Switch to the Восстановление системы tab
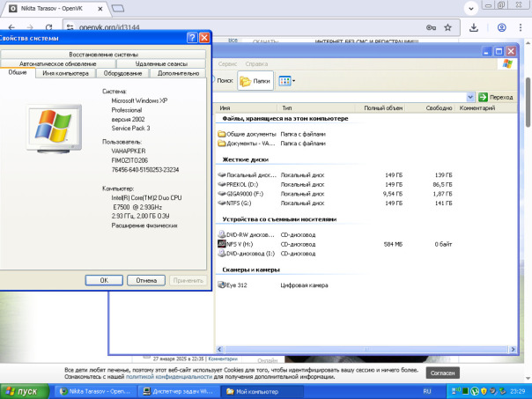 [103, 55]
